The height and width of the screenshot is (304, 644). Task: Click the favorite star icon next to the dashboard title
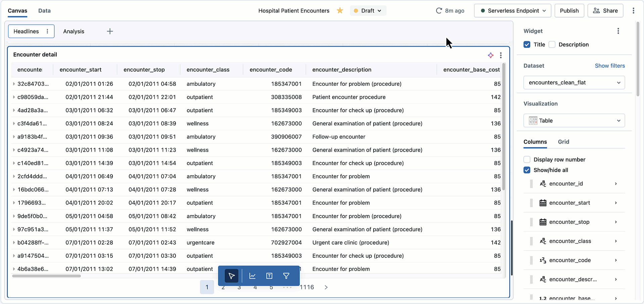coord(340,11)
